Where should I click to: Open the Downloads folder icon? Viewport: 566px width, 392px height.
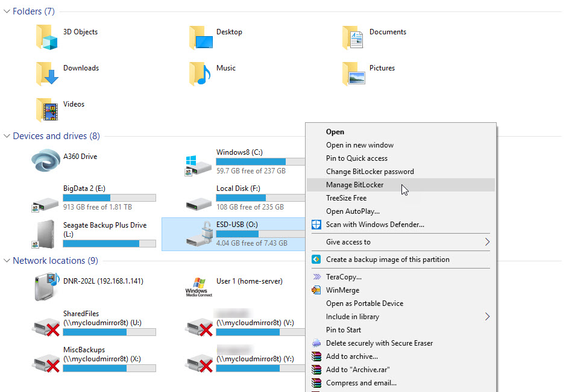point(47,73)
